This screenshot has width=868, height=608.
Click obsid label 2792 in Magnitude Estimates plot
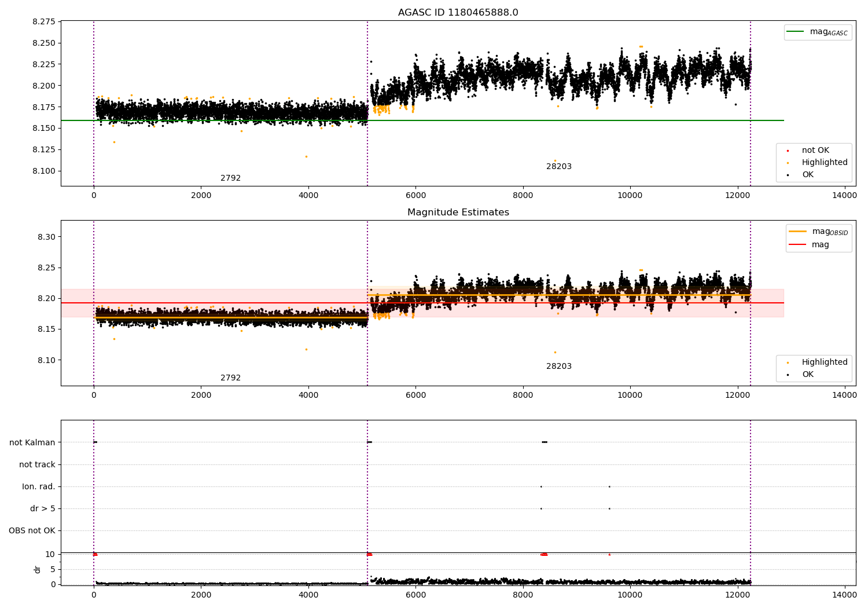[230, 378]
